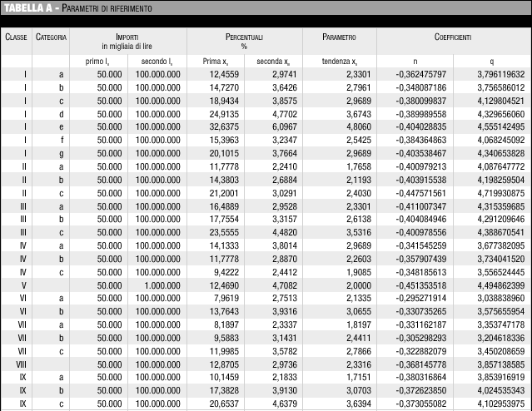Select cell 2,6138

point(359,219)
